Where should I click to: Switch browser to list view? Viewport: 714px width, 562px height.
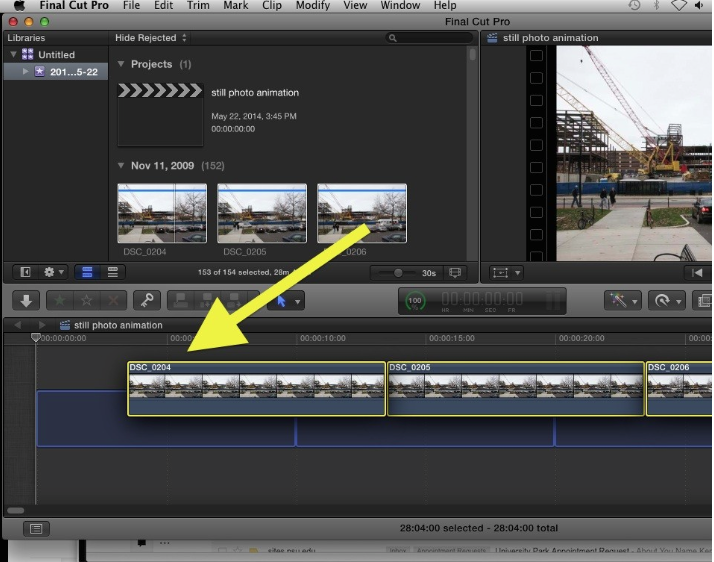[112, 272]
